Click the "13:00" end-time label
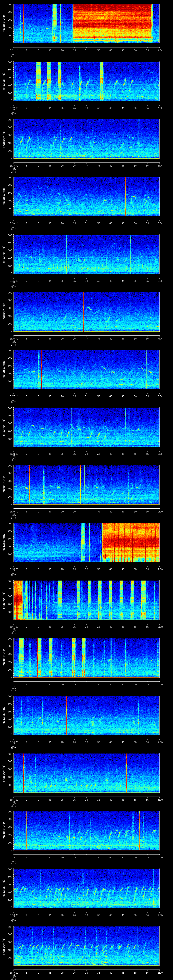This screenshot has height=980, width=173. (x=160, y=684)
